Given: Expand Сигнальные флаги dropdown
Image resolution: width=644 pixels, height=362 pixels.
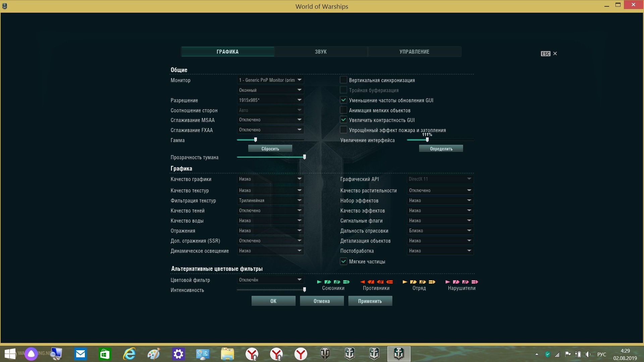Looking at the screenshot, I should click(x=440, y=221).
